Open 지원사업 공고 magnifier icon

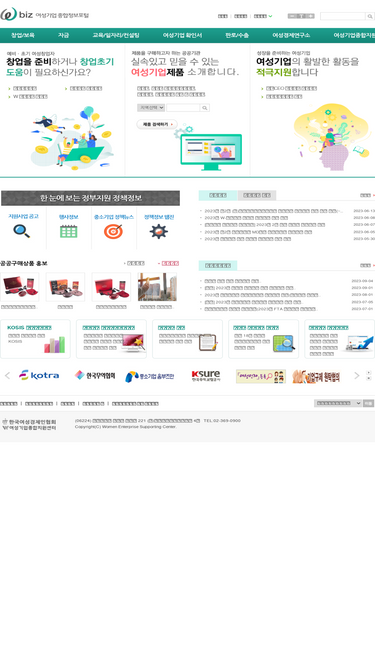(21, 231)
